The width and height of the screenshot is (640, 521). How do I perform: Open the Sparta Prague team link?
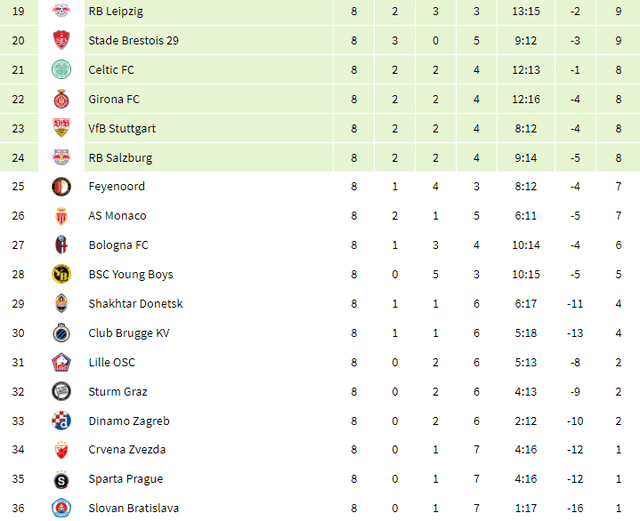(x=125, y=479)
